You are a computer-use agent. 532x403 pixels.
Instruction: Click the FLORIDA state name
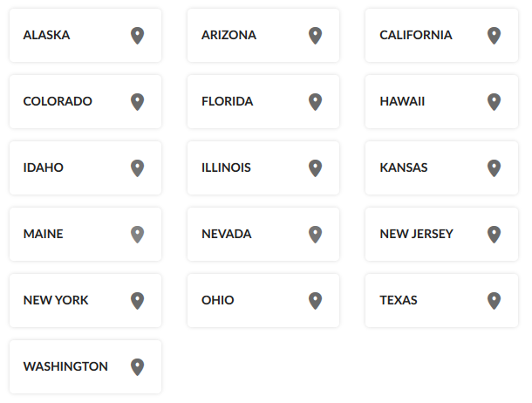coord(228,101)
